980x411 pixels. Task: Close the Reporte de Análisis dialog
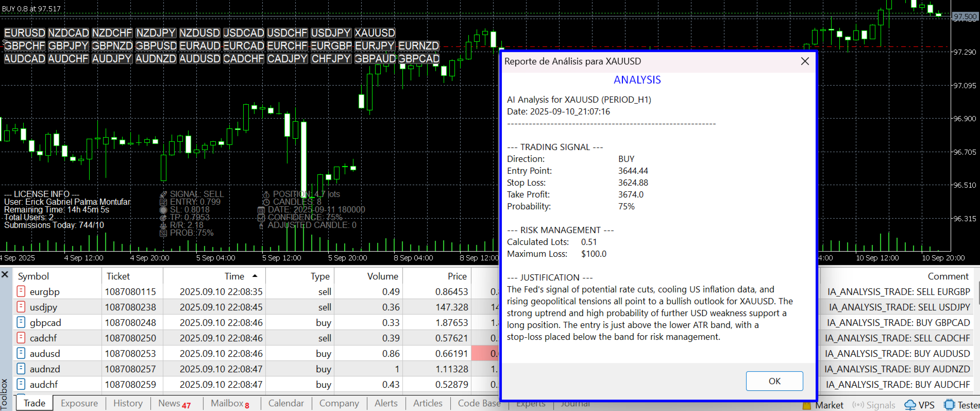point(805,61)
